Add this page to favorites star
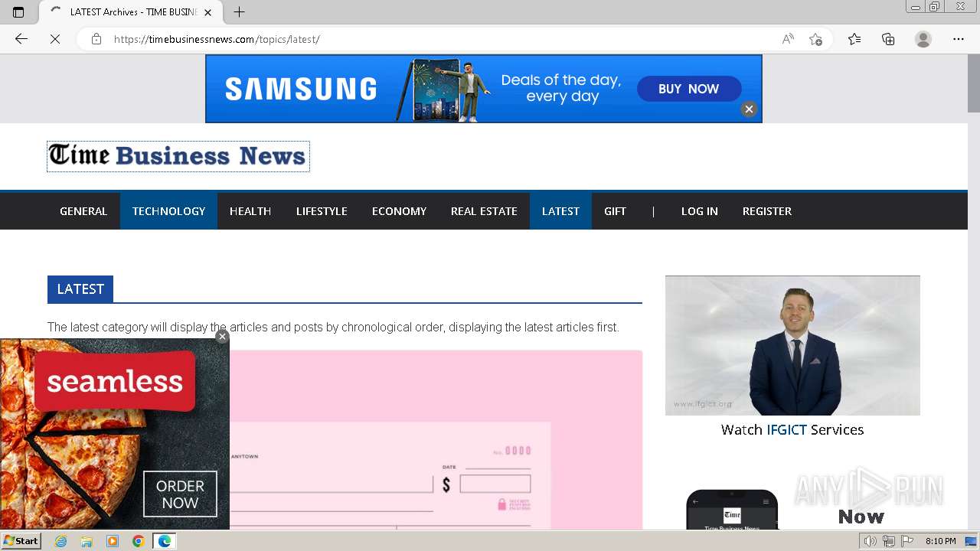 click(815, 39)
